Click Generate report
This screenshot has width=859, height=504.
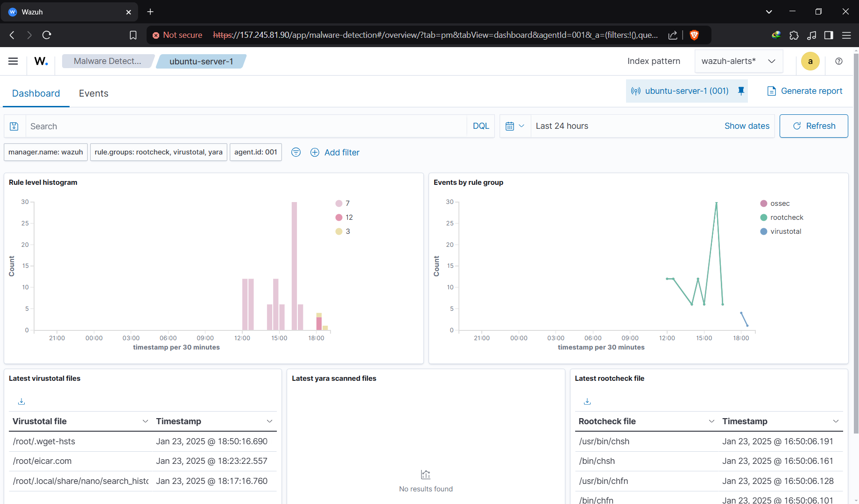click(x=805, y=91)
